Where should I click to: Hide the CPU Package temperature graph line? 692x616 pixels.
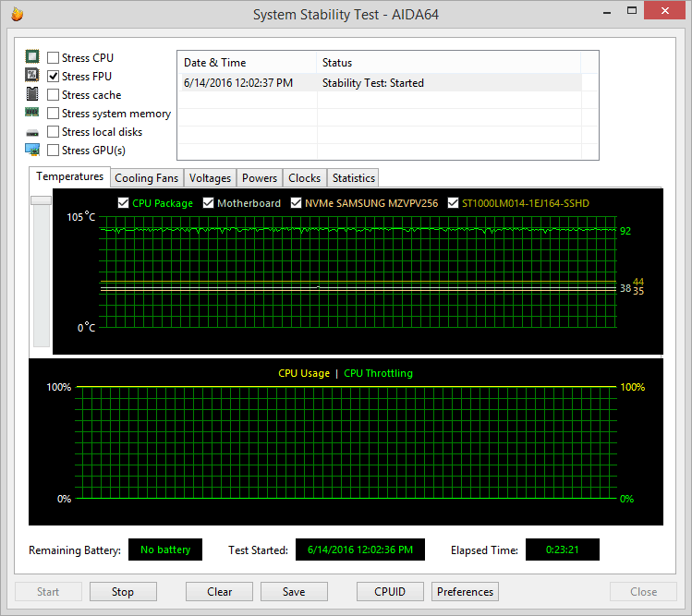click(x=124, y=203)
